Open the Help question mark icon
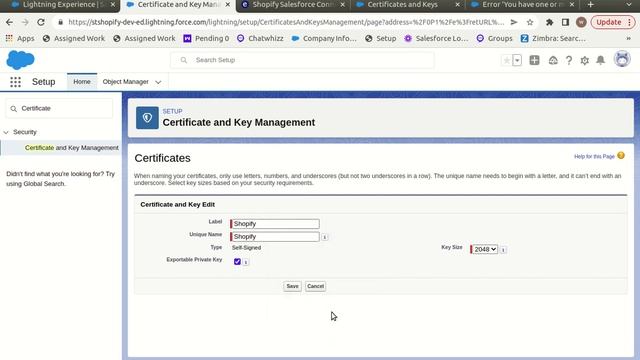The height and width of the screenshot is (360, 640). click(x=569, y=60)
